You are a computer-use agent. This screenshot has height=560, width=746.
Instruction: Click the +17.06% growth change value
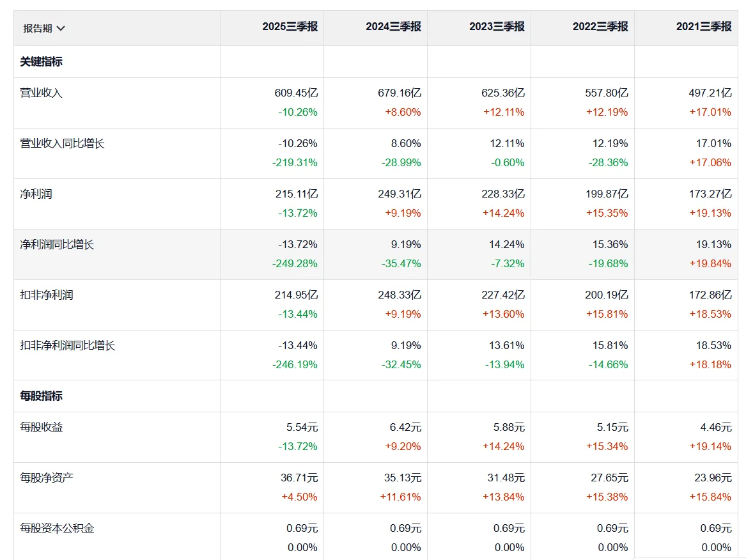pyautogui.click(x=710, y=163)
